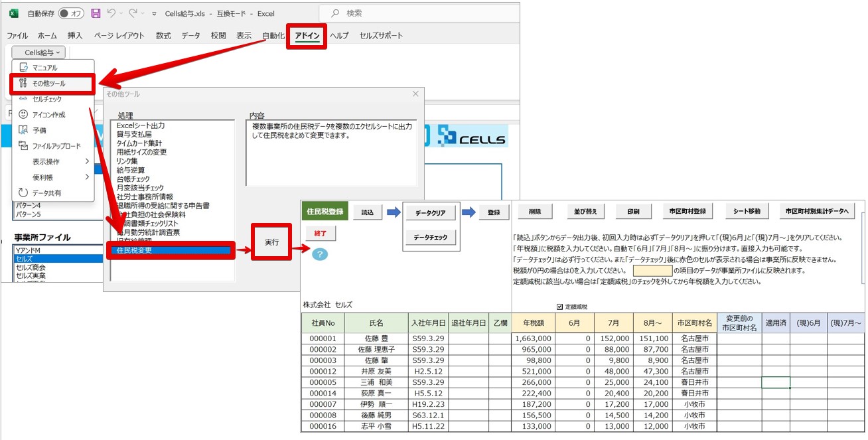Click the 削除 button
The width and height of the screenshot is (868, 440).
pos(535,212)
